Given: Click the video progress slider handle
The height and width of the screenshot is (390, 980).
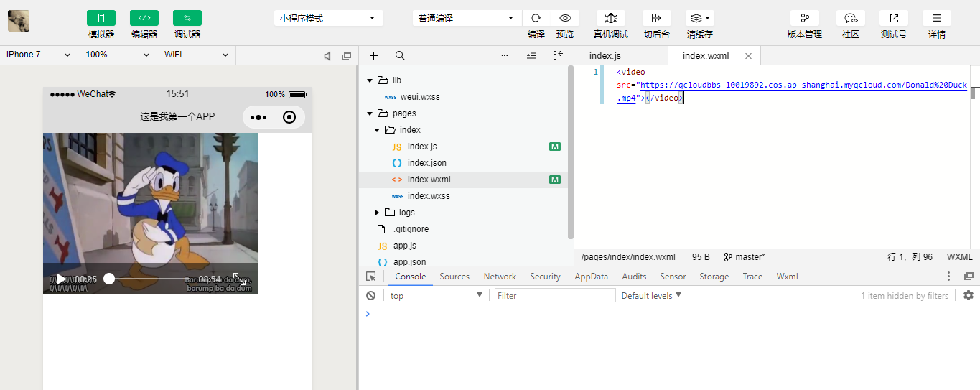Looking at the screenshot, I should (x=109, y=279).
